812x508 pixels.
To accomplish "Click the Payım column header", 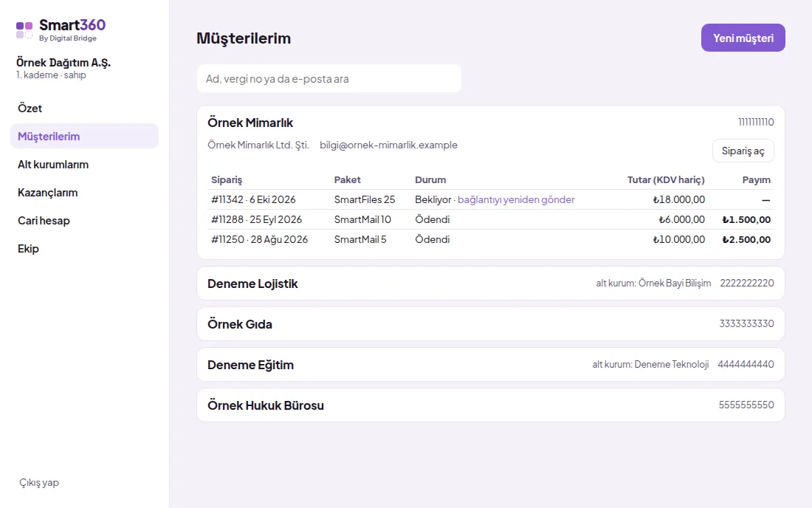I will [x=756, y=179].
